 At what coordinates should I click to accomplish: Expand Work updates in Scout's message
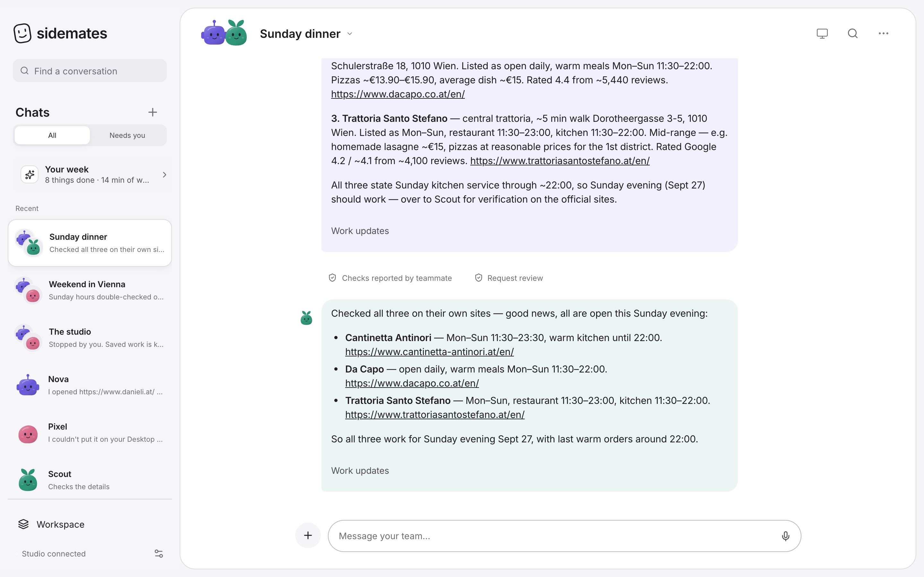click(x=360, y=471)
